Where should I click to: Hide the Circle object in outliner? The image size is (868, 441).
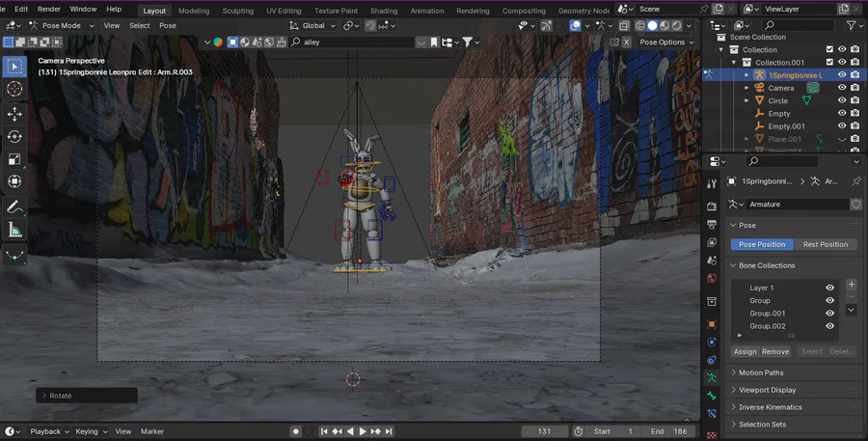click(842, 100)
